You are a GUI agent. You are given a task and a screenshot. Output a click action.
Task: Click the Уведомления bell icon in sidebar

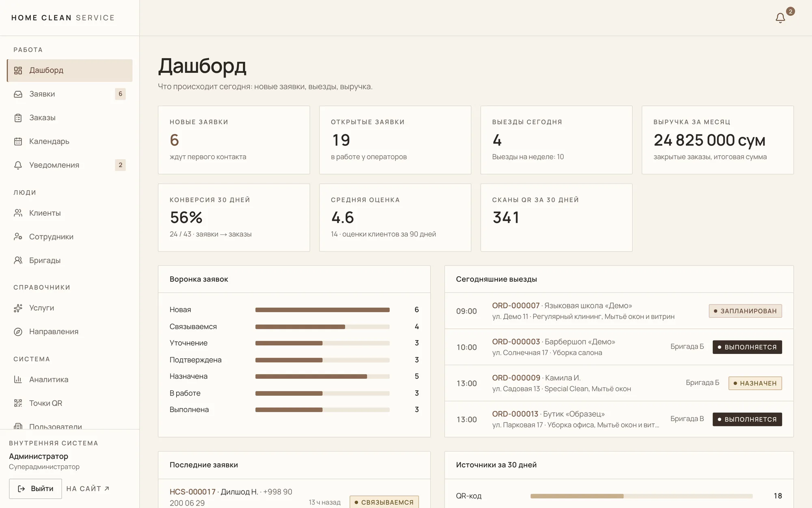pos(18,165)
